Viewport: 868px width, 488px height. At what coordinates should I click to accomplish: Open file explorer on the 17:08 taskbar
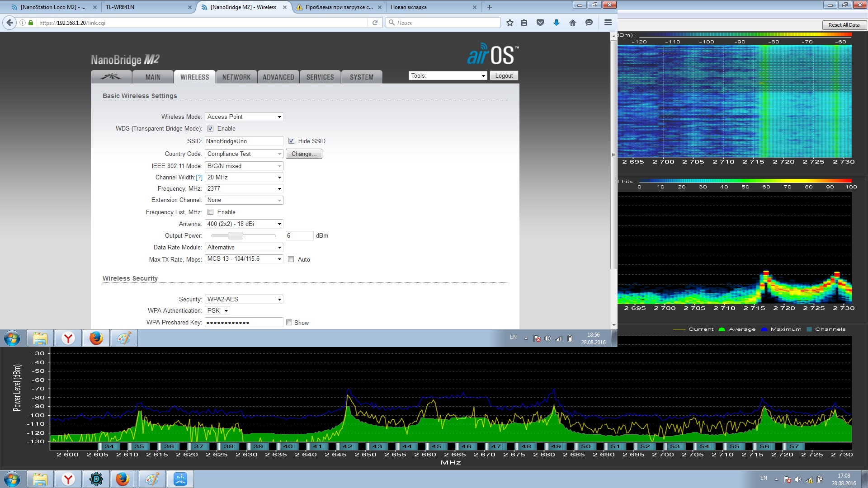click(40, 479)
